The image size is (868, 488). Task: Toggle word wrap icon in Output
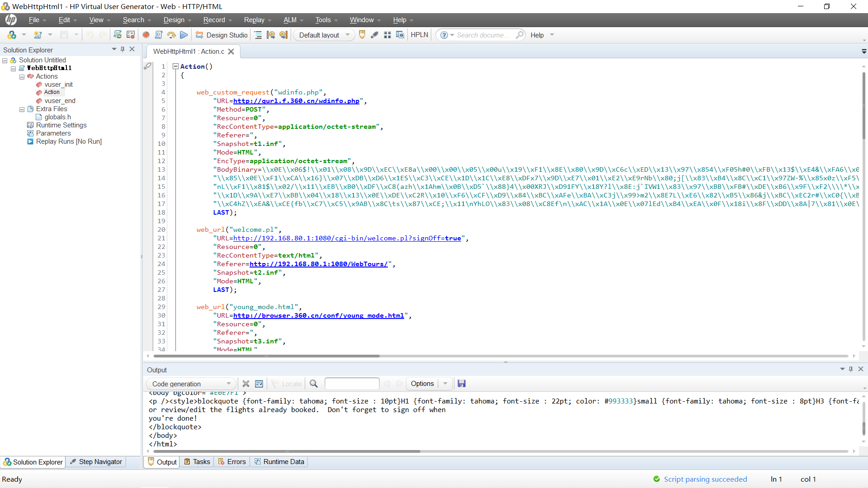coord(259,384)
